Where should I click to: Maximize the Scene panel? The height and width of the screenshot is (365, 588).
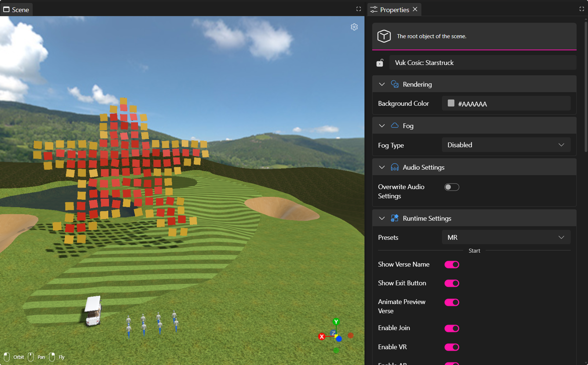point(359,9)
